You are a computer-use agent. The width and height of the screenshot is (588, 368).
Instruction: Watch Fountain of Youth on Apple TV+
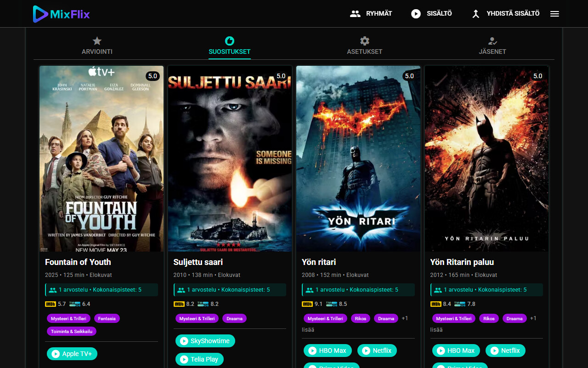pos(72,354)
